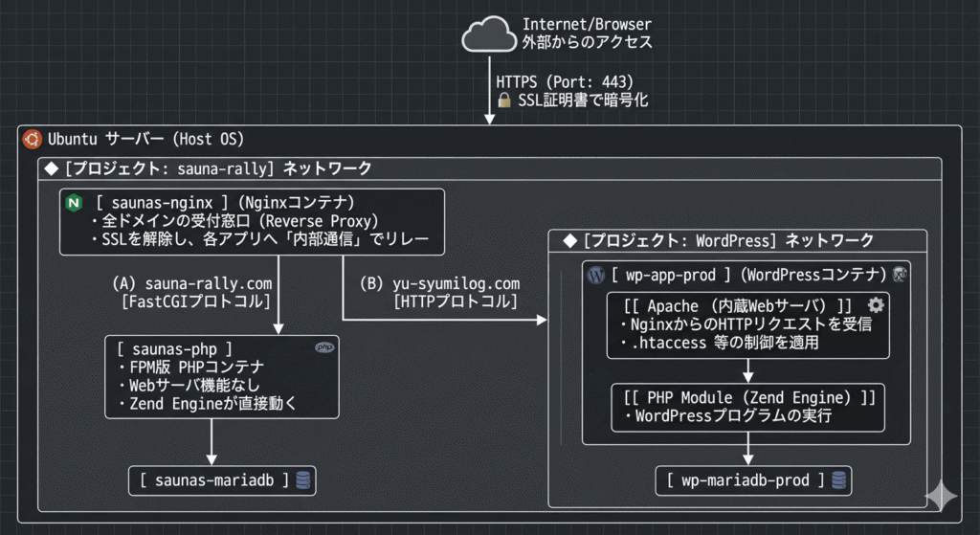Click the diamond marker before WordPress project title
Screen dimensions: 980x535
(568, 240)
